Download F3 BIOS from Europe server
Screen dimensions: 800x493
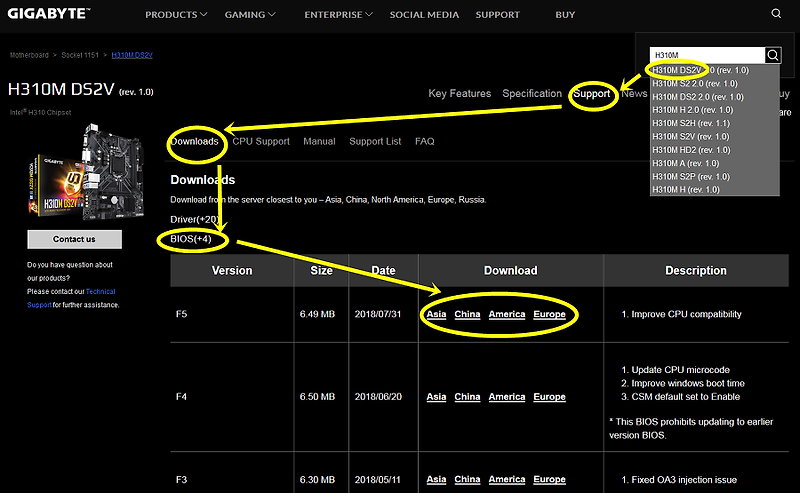click(x=549, y=480)
